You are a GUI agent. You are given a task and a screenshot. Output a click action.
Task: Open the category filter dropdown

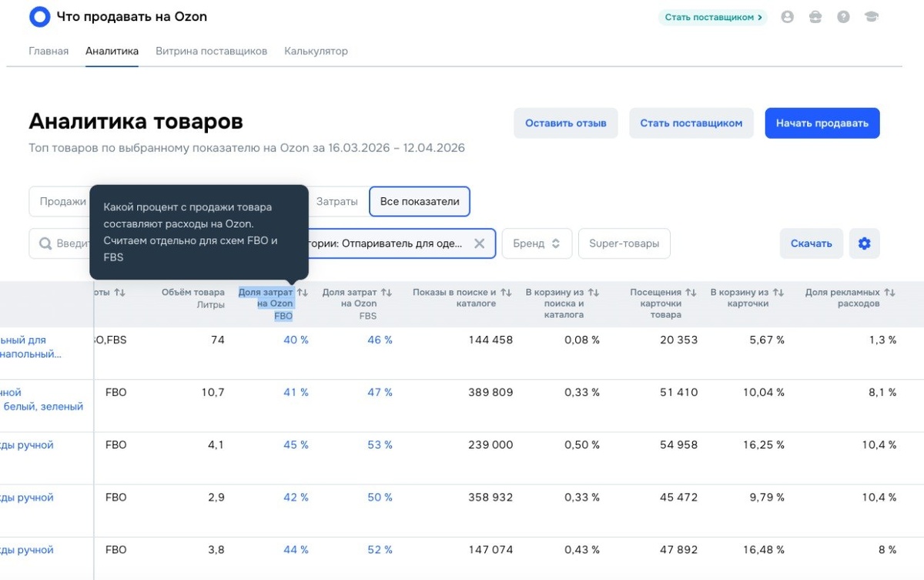(x=400, y=243)
